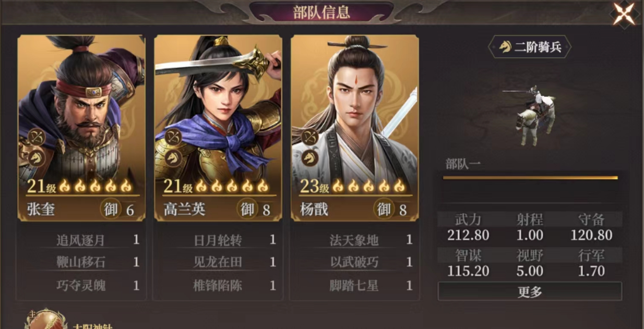Screen dimensions: 644x329
Task: Click the bow icon on 杨戬's card
Action: pos(310,138)
